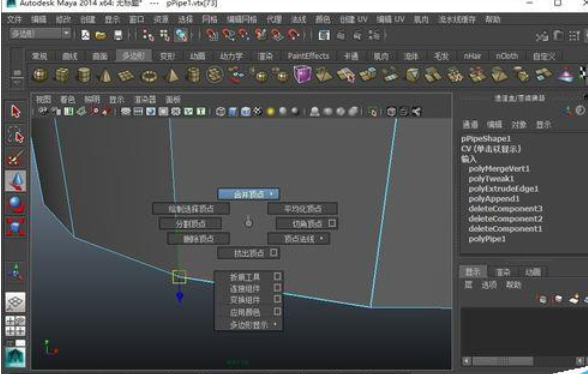
Task: Click the new scene icon
Action: pos(86,35)
